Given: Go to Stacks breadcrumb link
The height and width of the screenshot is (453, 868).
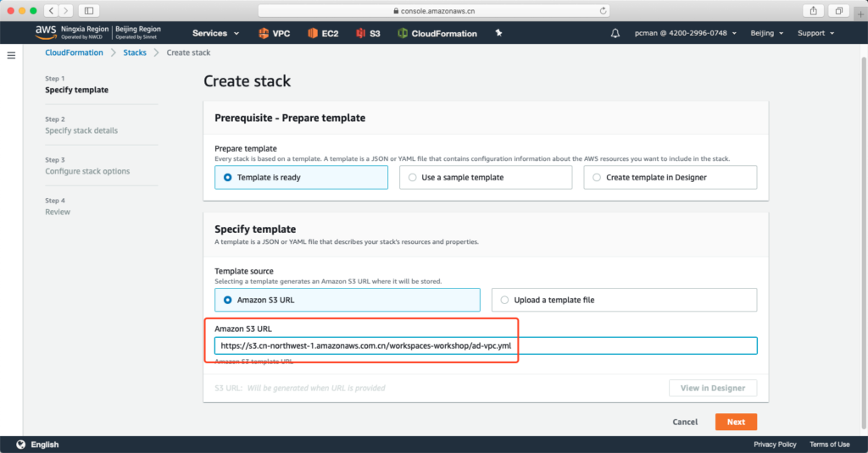Looking at the screenshot, I should point(135,52).
